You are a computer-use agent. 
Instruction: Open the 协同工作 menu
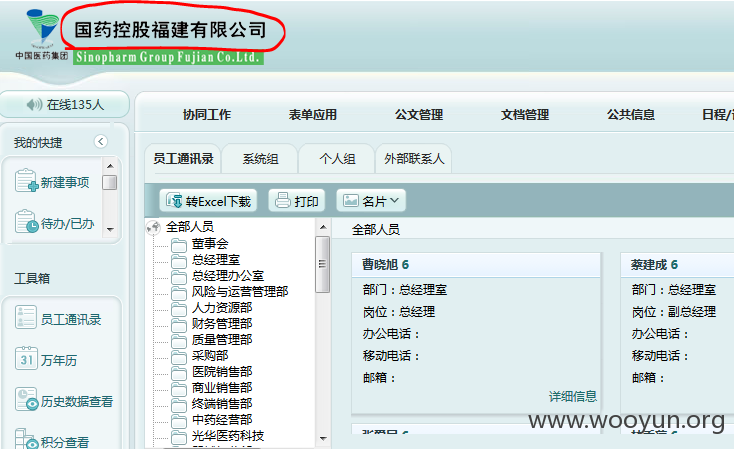point(206,115)
